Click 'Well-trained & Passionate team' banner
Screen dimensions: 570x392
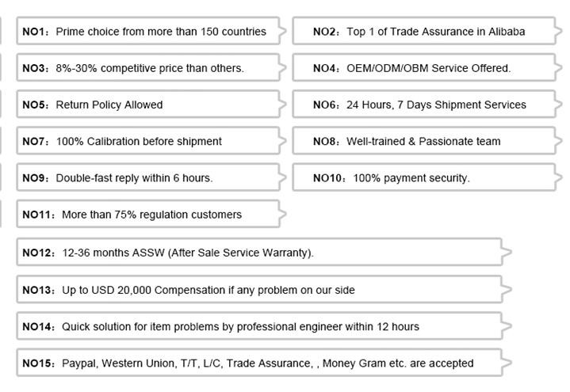click(419, 141)
